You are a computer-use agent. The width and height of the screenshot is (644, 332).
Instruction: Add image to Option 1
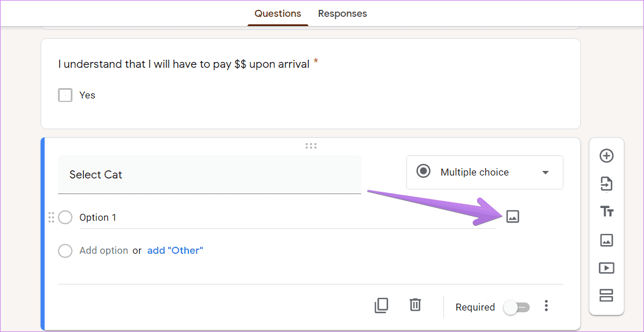click(512, 216)
